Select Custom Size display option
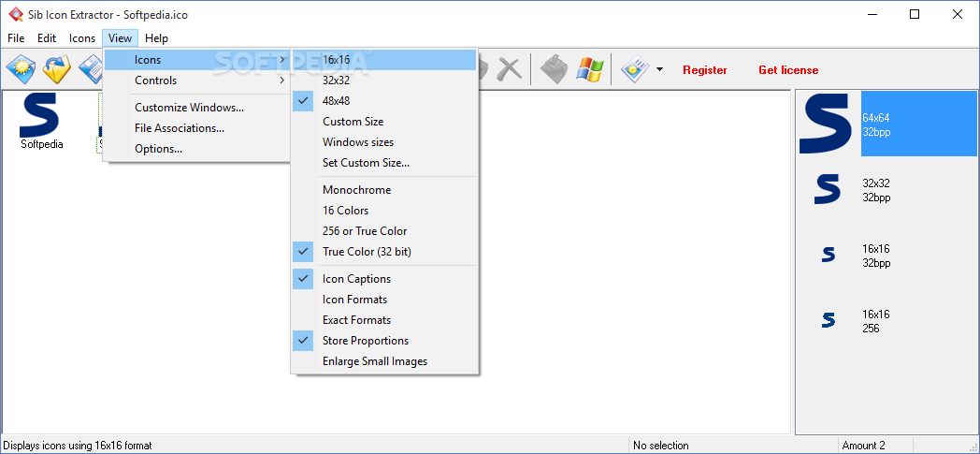Image resolution: width=980 pixels, height=454 pixels. (384, 122)
